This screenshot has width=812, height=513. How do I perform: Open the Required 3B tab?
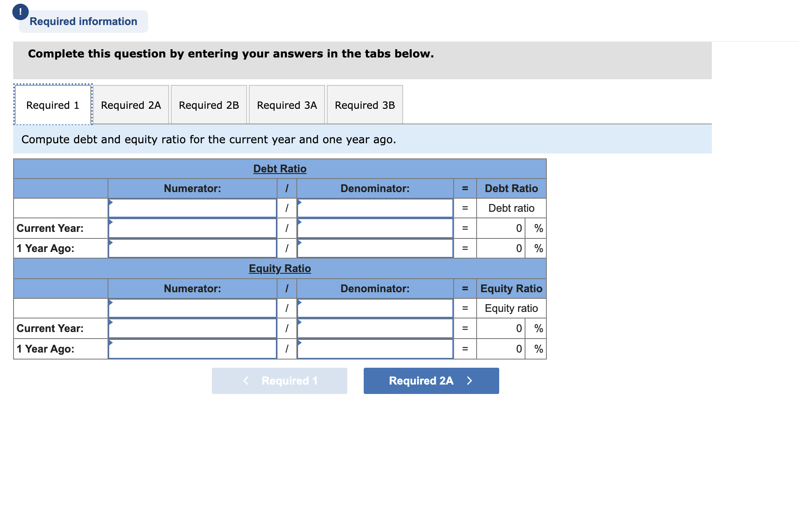pyautogui.click(x=365, y=105)
